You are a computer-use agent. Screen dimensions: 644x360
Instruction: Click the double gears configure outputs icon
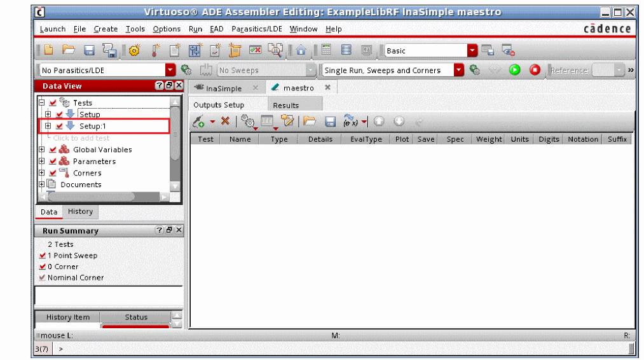248,121
